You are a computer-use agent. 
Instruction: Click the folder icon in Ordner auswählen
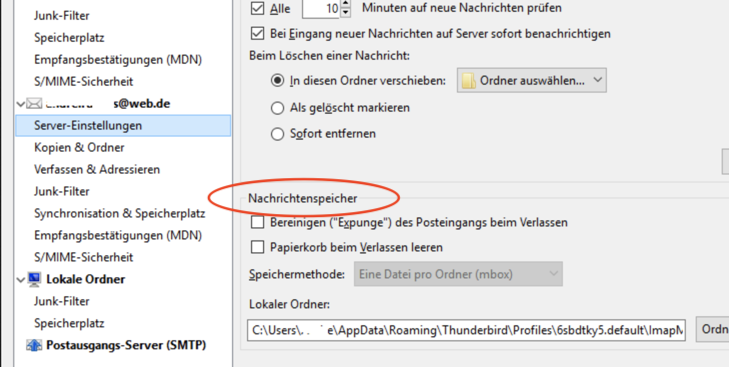click(x=469, y=81)
